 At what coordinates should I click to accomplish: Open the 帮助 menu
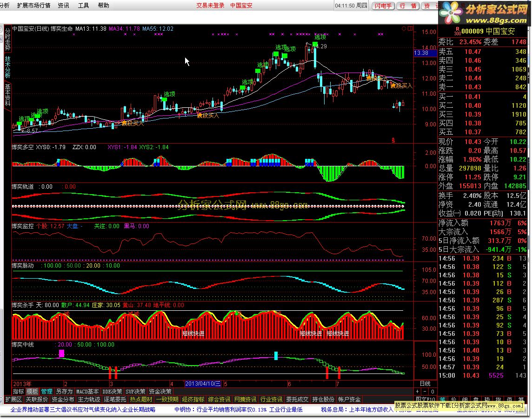click(104, 6)
